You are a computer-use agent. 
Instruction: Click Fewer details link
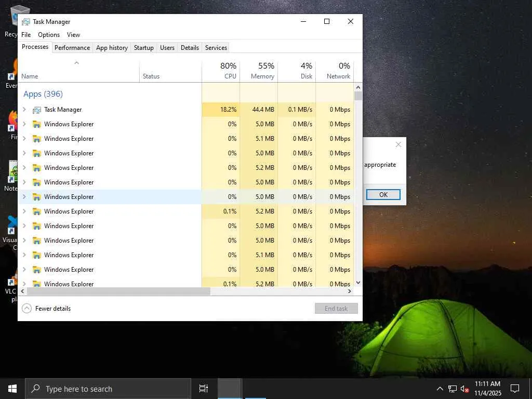[53, 309]
